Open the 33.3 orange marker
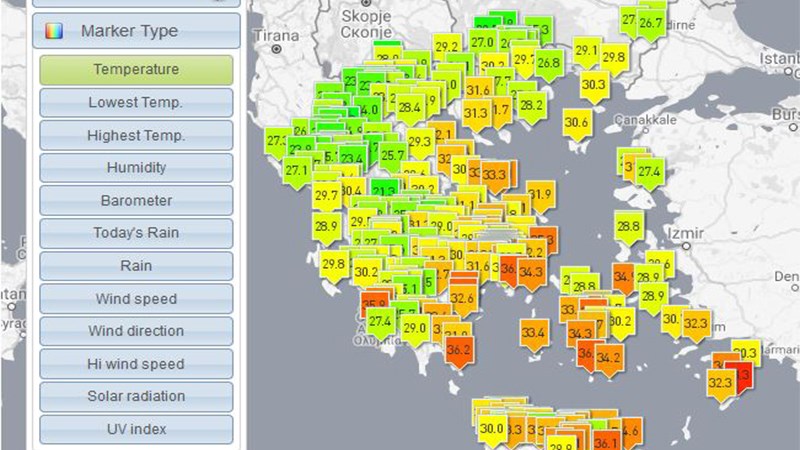The image size is (800, 450). pos(494,178)
